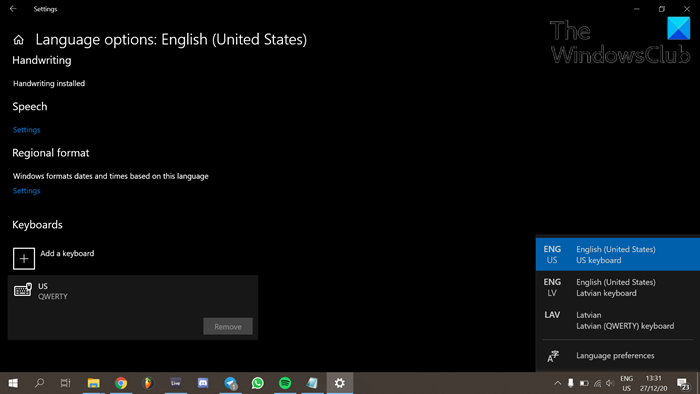Image resolution: width=700 pixels, height=394 pixels.
Task: Restore down the Settings window
Action: point(662,8)
